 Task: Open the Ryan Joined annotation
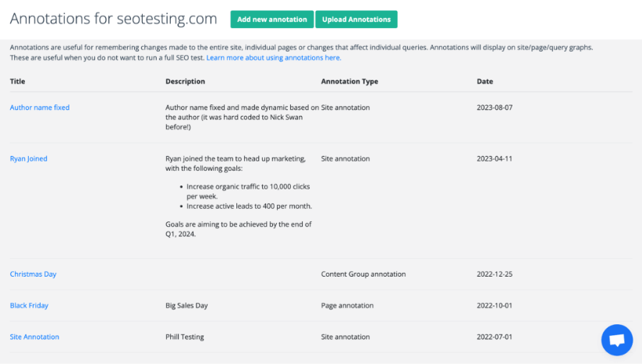tap(29, 159)
